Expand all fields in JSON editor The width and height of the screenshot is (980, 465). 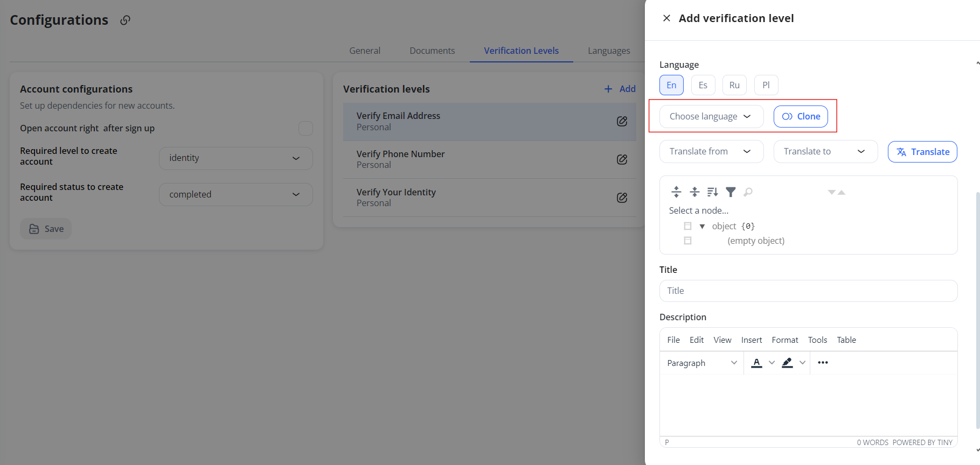pyautogui.click(x=676, y=192)
